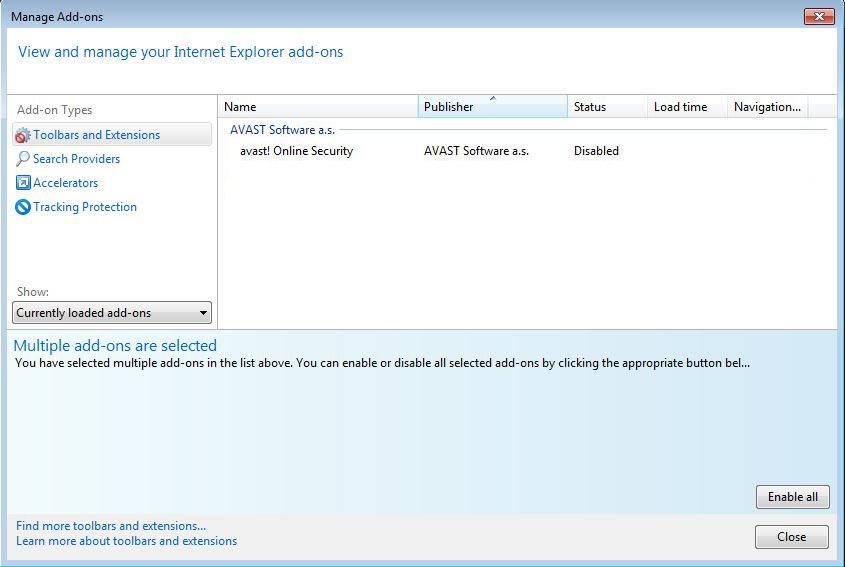Click the Disabled status of avast! add-on
This screenshot has width=845, height=567.
click(x=596, y=151)
